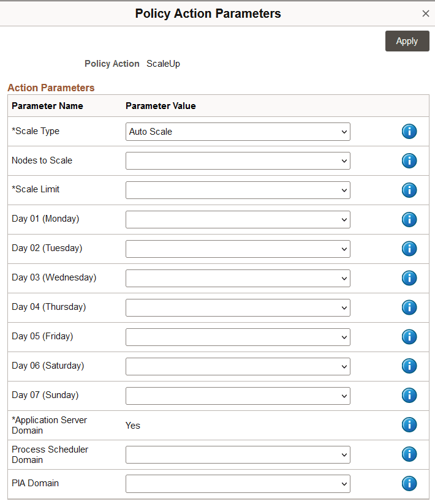Select a value for Day 02 (Tuesday)
The width and height of the screenshot is (435, 504).
tap(238, 249)
